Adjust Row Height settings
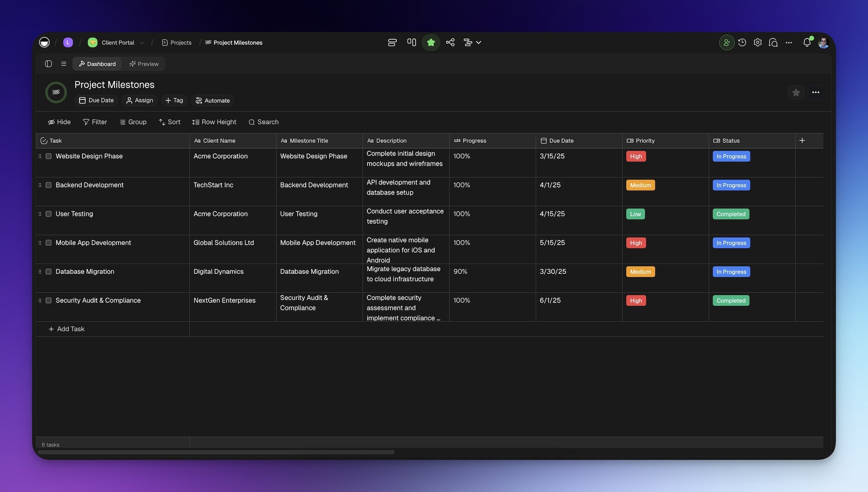Screen dimensions: 868x492 pyautogui.click(x=214, y=122)
